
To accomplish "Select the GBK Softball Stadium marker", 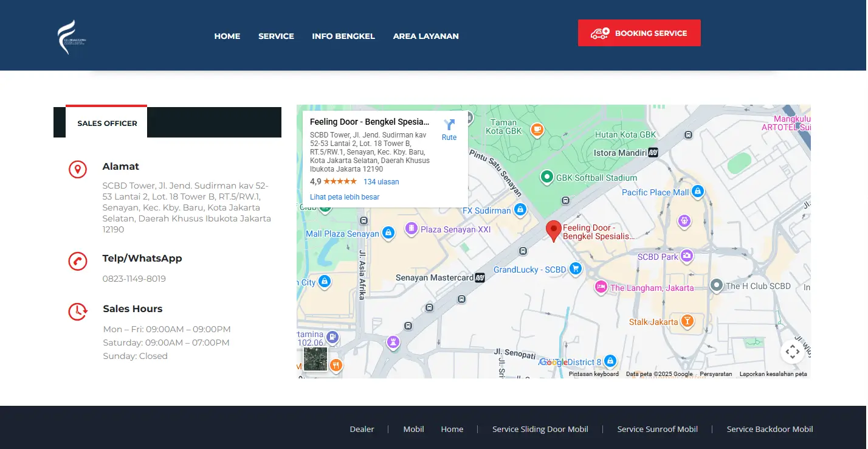I will click(547, 178).
